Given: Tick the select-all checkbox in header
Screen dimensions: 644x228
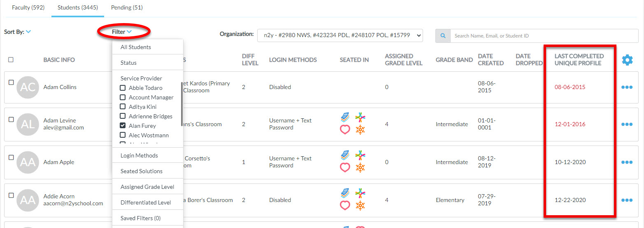Looking at the screenshot, I should coord(11,60).
